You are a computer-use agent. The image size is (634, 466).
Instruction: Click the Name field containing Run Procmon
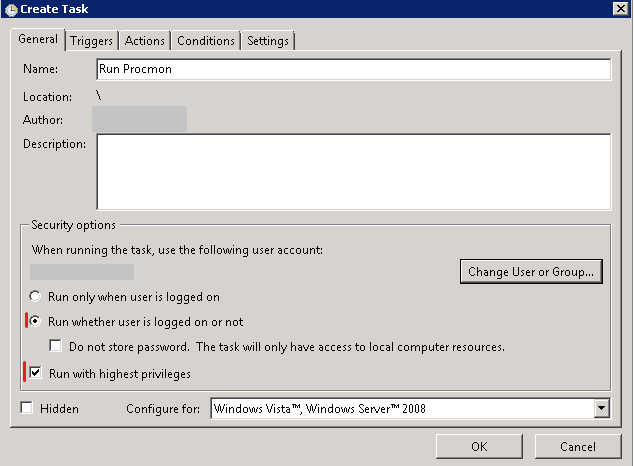pyautogui.click(x=353, y=70)
